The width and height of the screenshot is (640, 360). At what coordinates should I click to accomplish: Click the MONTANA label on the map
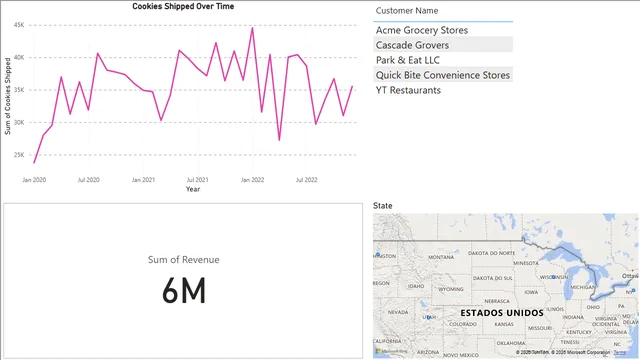441,257
